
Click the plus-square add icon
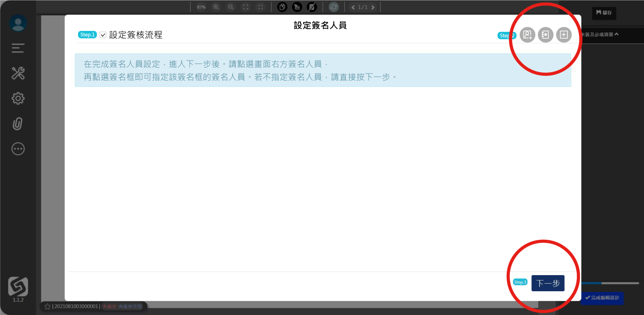[564, 35]
